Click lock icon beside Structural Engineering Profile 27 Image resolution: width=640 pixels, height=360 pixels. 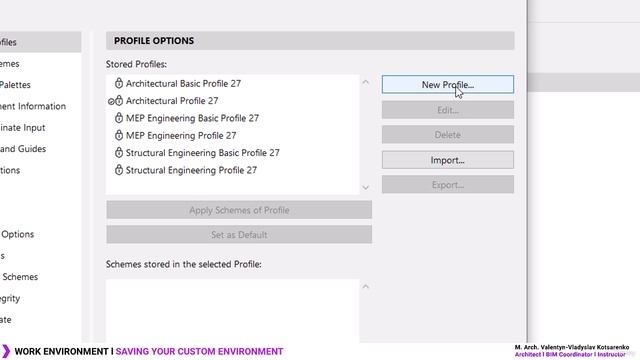click(x=118, y=170)
